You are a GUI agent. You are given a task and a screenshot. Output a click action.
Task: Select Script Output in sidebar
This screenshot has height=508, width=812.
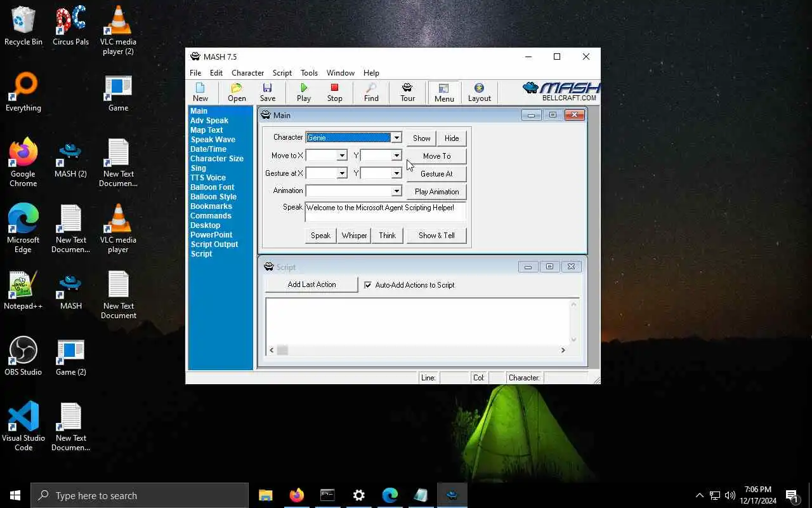(214, 244)
